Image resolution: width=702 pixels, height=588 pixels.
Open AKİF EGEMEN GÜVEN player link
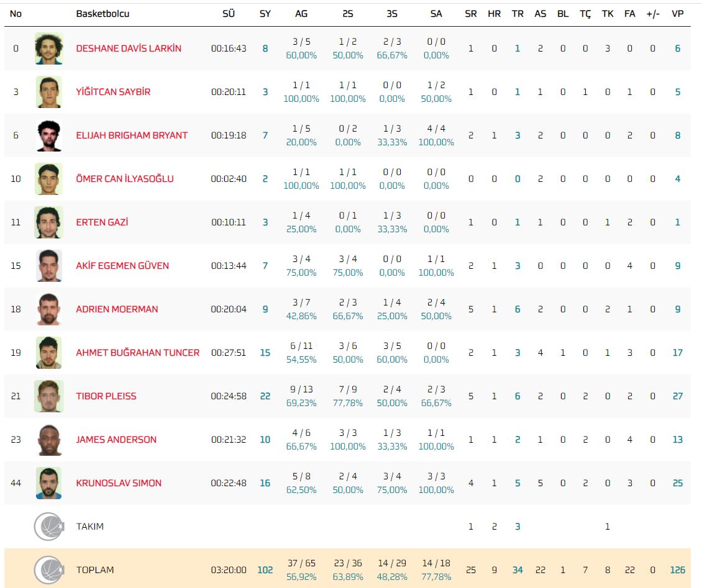coord(122,266)
